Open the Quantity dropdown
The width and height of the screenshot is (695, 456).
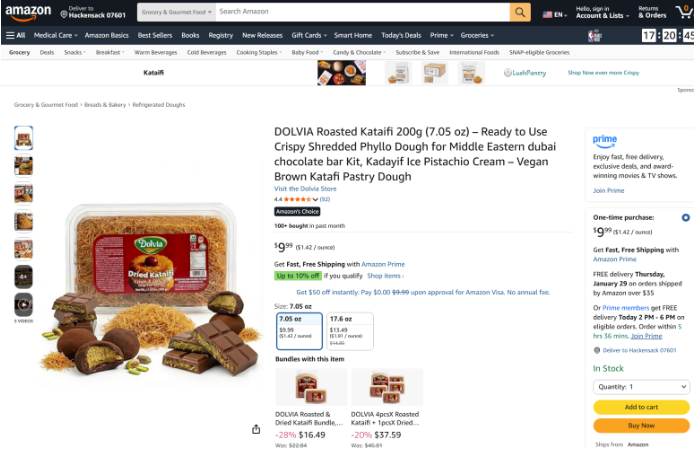pos(641,387)
